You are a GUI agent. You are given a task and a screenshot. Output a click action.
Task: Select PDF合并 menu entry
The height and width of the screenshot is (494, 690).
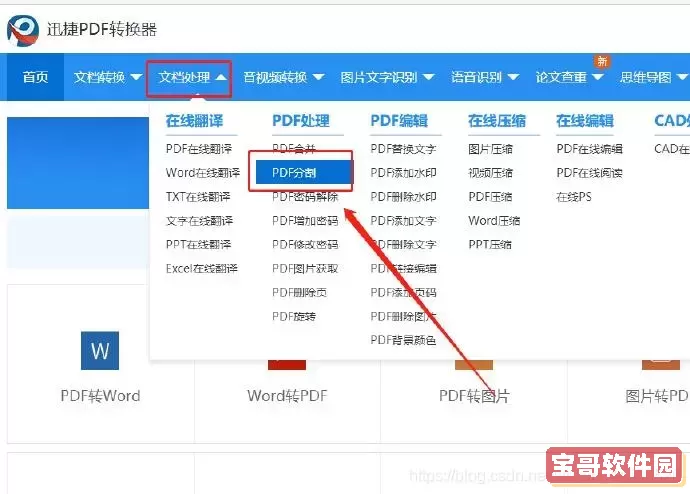click(x=294, y=149)
